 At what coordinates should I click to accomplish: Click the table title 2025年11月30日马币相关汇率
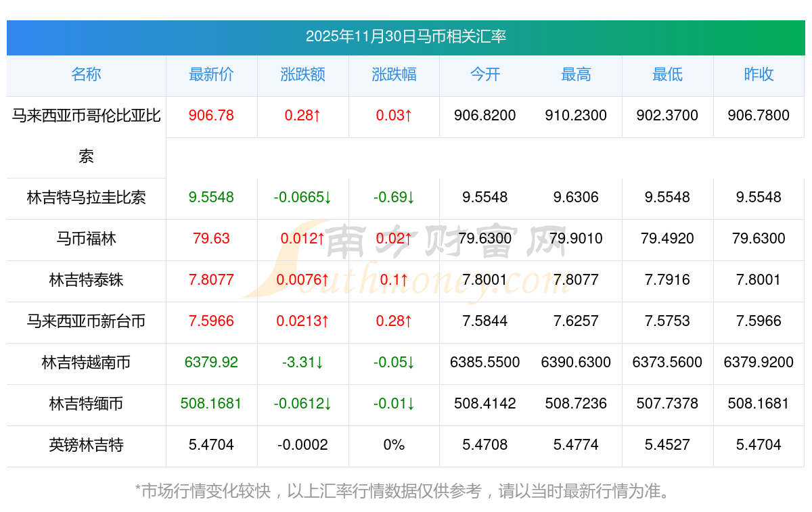point(406,37)
